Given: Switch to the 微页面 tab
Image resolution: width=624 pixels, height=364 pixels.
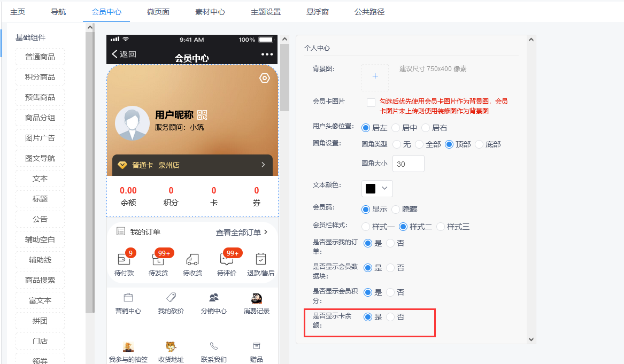Looking at the screenshot, I should click(x=158, y=12).
